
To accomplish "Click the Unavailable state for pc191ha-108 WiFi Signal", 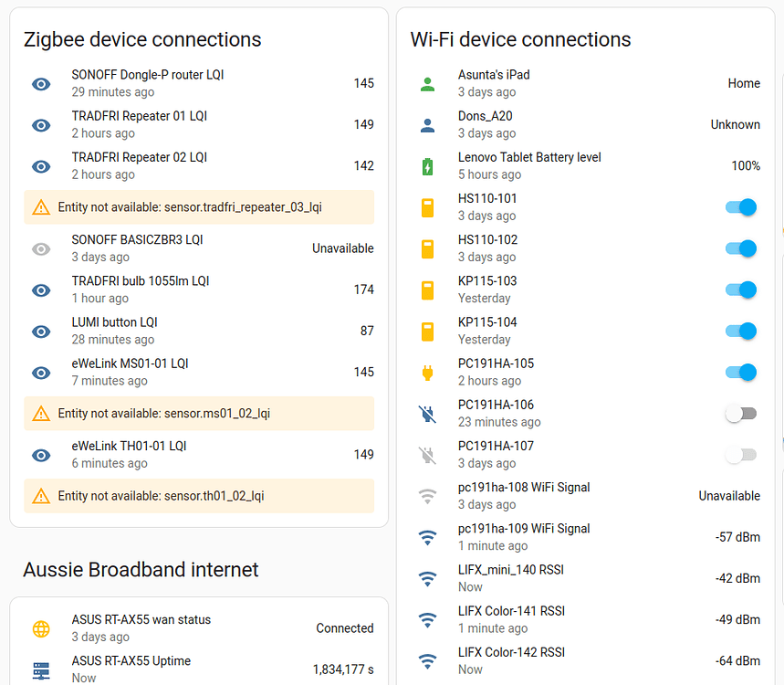I will [x=729, y=496].
